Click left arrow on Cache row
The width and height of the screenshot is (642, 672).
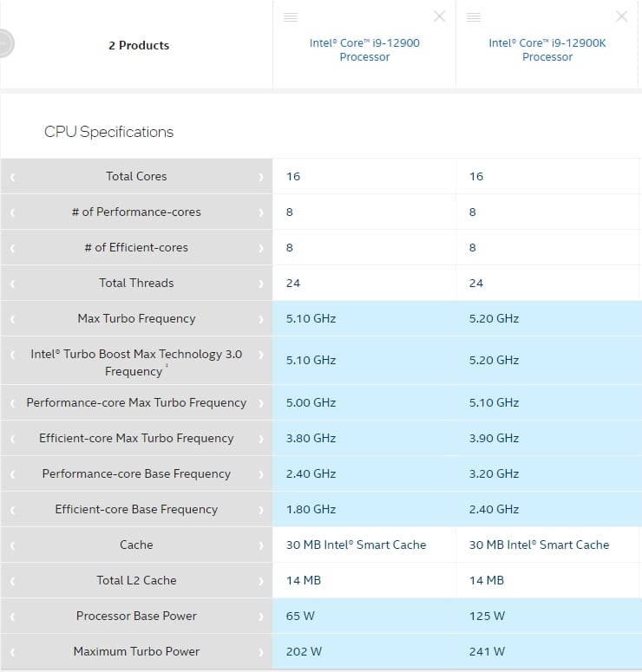(12, 545)
